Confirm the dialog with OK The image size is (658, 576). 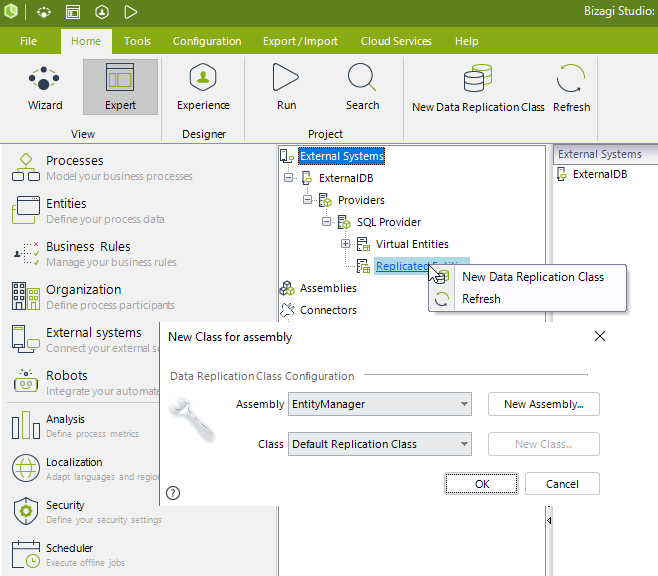pyautogui.click(x=482, y=484)
